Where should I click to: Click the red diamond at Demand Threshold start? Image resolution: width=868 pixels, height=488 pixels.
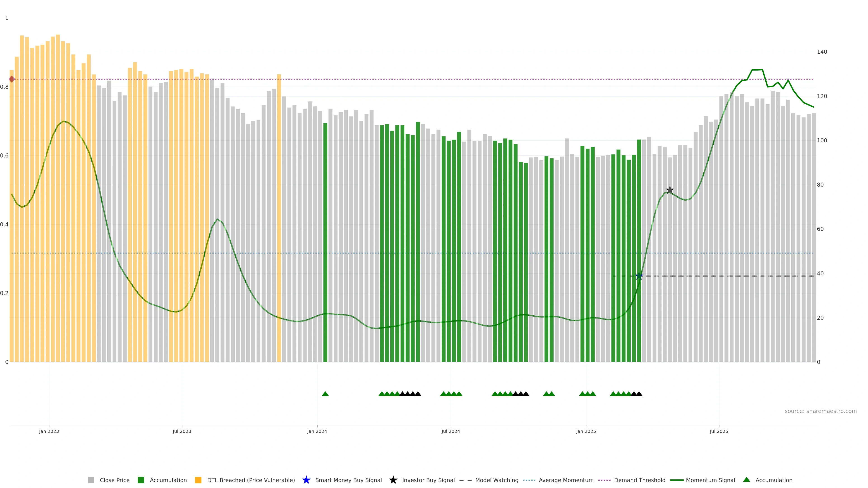click(12, 79)
